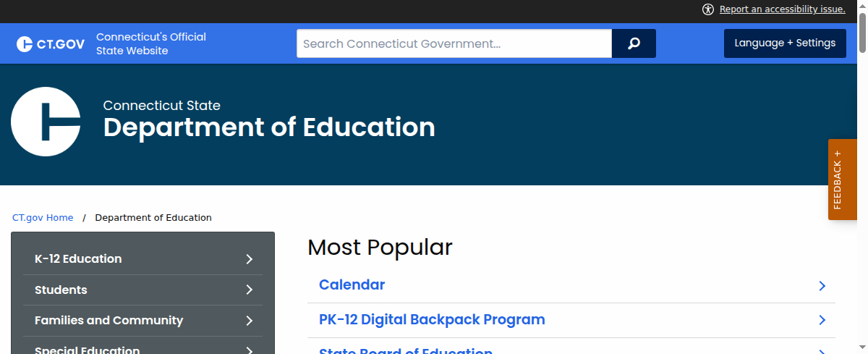Select K-12 Education in the sidebar
868x354 pixels.
click(78, 258)
